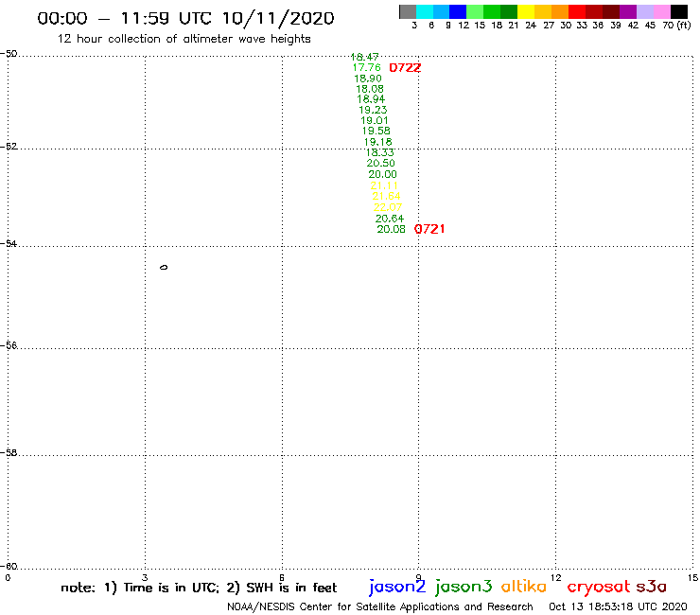Click the red time label 0722
The height and width of the screenshot is (615, 700).
click(x=405, y=68)
